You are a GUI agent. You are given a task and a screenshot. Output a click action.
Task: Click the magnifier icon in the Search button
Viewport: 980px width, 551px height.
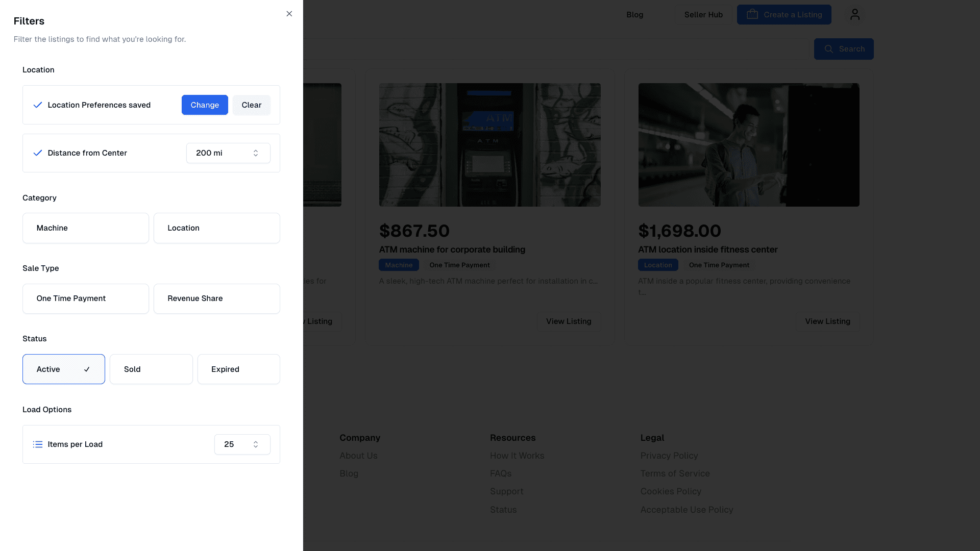tap(829, 49)
